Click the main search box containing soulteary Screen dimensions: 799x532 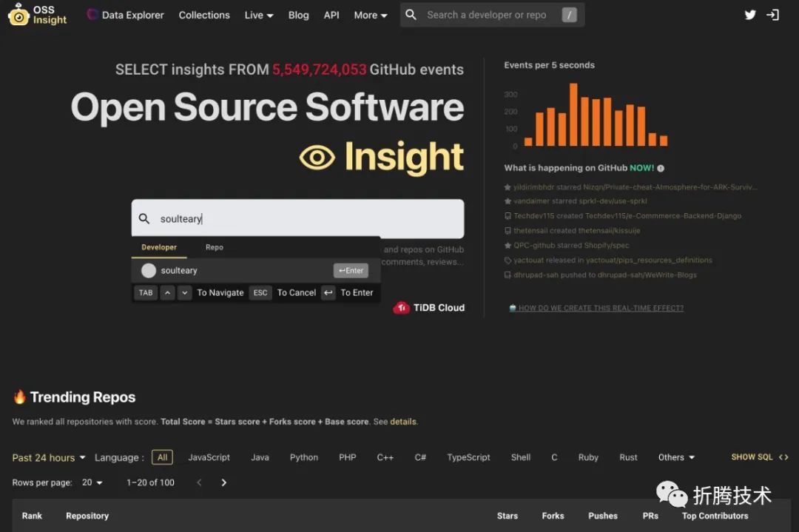(x=297, y=218)
